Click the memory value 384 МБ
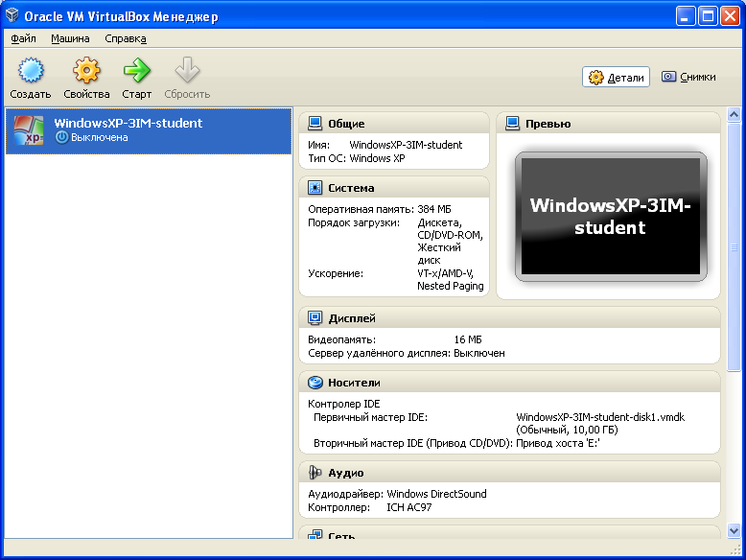The image size is (746, 560). (434, 209)
